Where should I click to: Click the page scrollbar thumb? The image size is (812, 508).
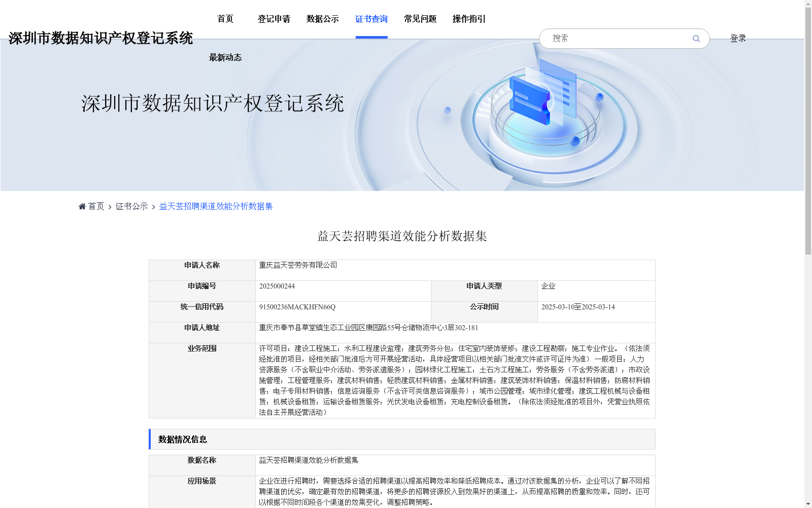pos(808,131)
